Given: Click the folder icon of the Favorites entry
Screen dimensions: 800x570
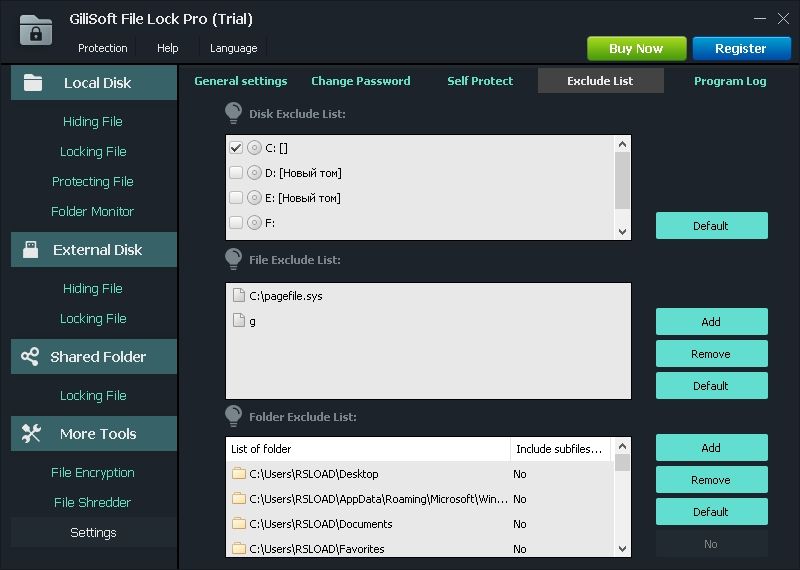Looking at the screenshot, I should 239,548.
